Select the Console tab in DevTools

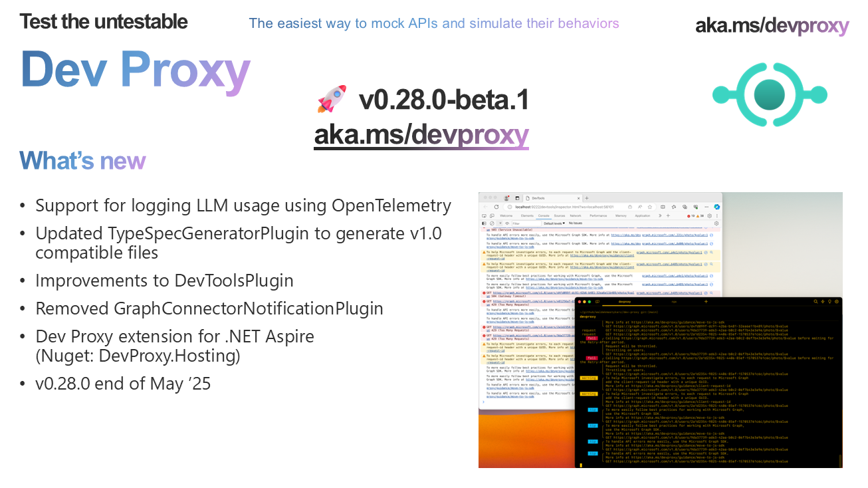point(544,216)
